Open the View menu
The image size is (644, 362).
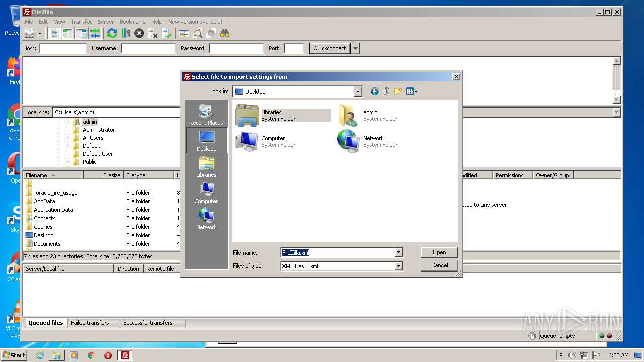click(59, 22)
